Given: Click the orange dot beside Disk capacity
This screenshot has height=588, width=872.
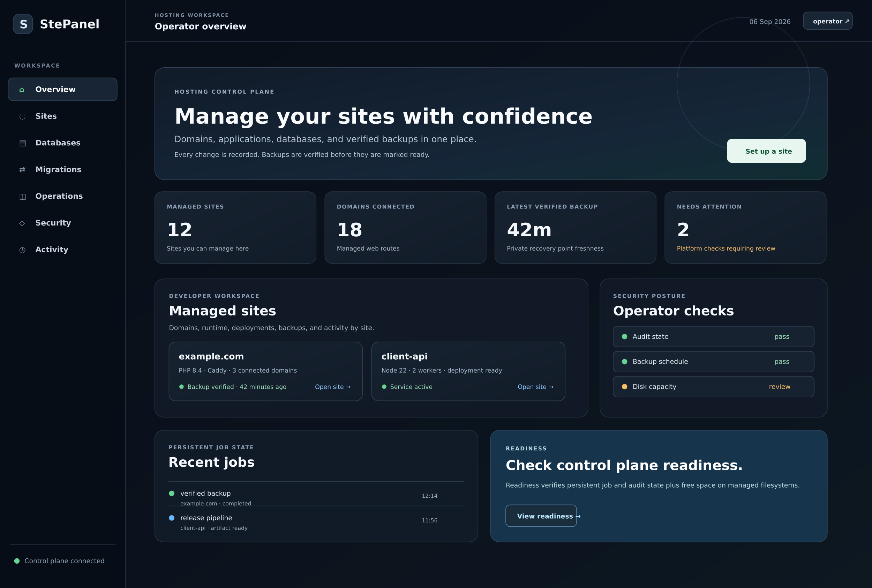Looking at the screenshot, I should click(624, 387).
